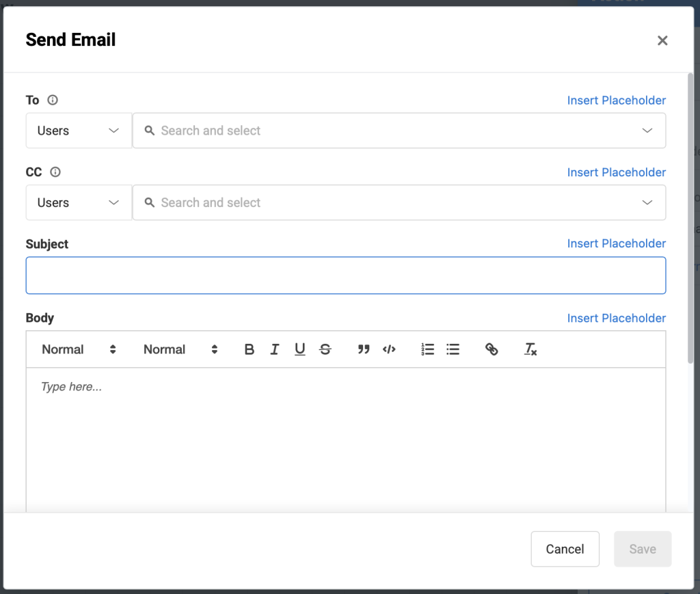
Task: Click the info icon next to CC
Action: (55, 172)
